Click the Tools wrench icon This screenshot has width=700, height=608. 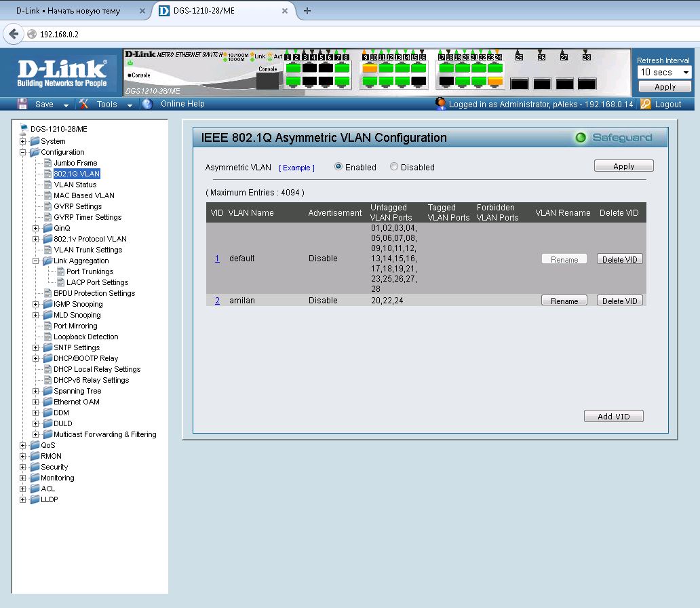pyautogui.click(x=84, y=104)
